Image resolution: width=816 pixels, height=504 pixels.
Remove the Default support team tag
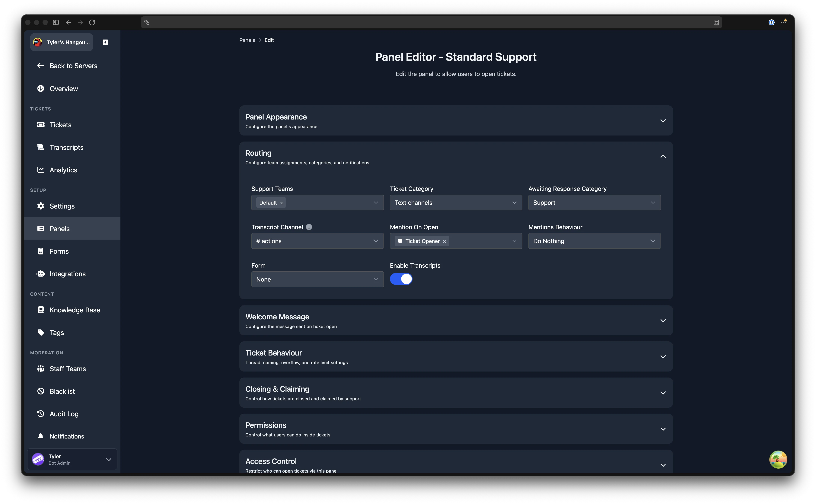(281, 203)
